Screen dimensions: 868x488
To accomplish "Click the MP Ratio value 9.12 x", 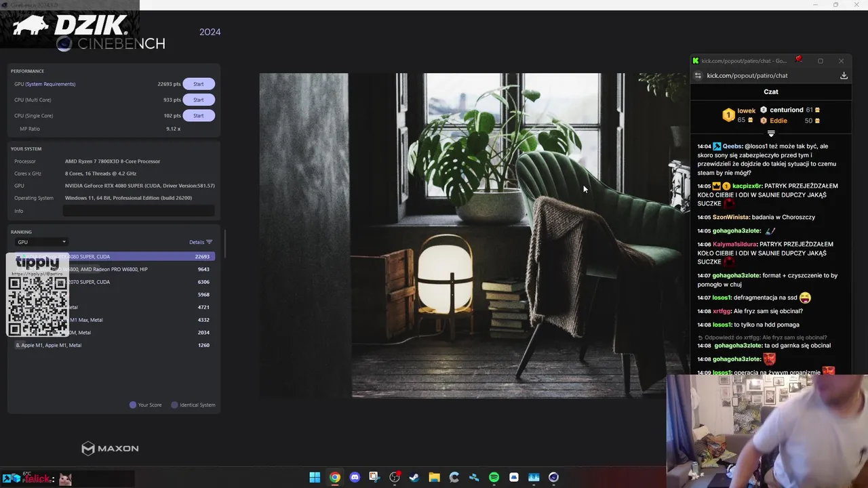I will click(173, 129).
